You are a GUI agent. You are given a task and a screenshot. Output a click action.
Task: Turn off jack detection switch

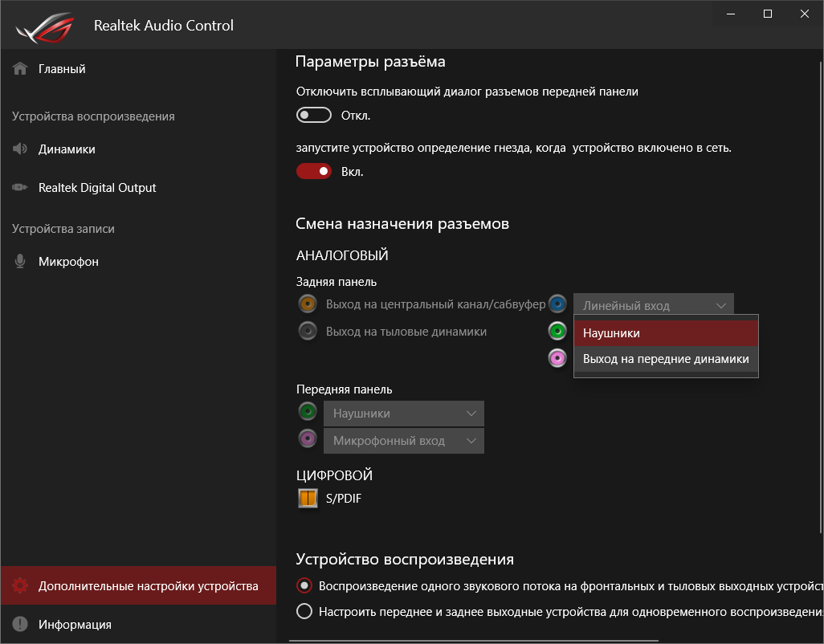(x=314, y=171)
